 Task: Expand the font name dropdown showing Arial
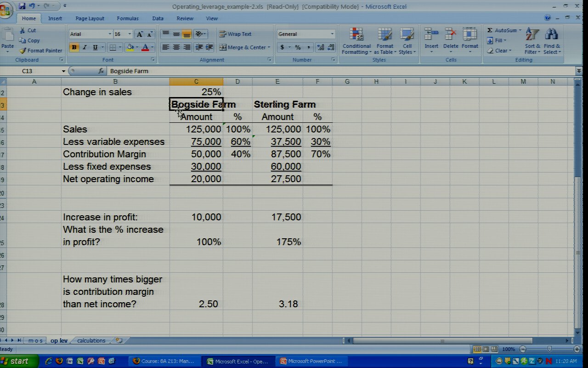point(110,34)
